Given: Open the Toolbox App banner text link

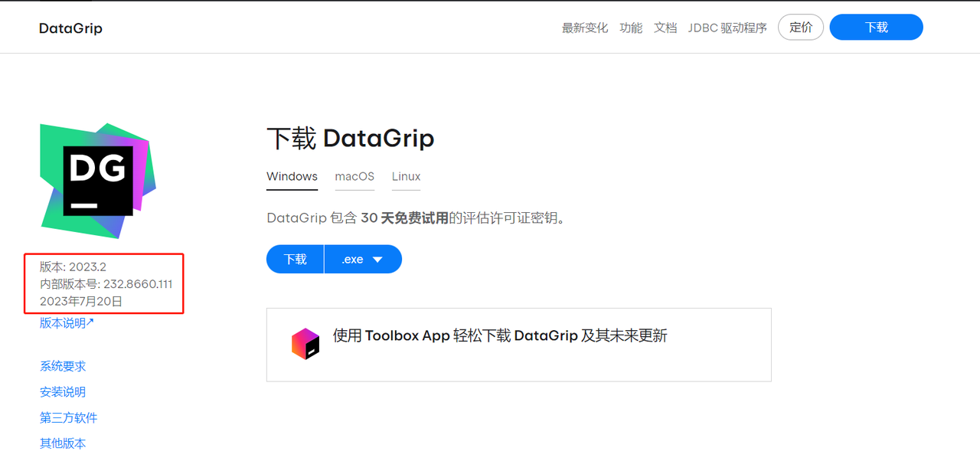Looking at the screenshot, I should pyautogui.click(x=500, y=335).
